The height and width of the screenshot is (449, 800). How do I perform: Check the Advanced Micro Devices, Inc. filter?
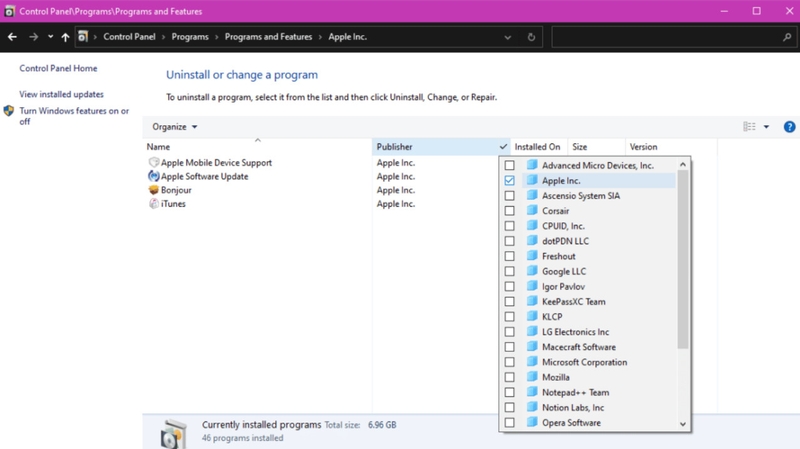pos(509,165)
